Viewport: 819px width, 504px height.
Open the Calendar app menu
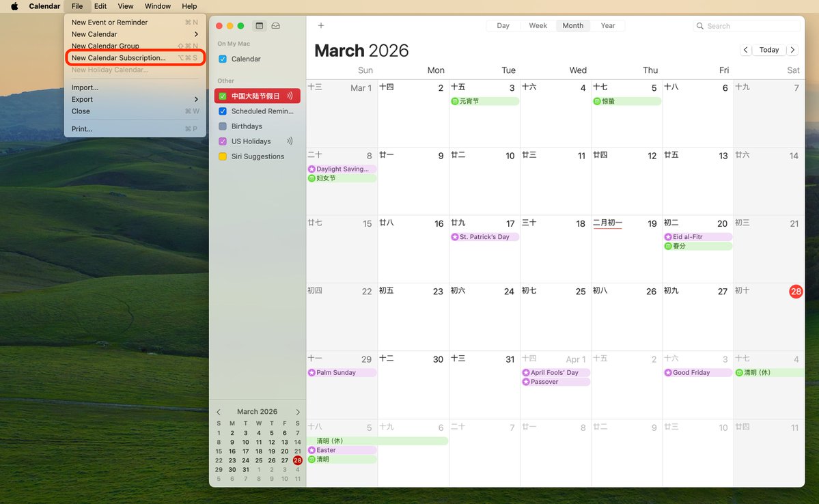pos(44,6)
